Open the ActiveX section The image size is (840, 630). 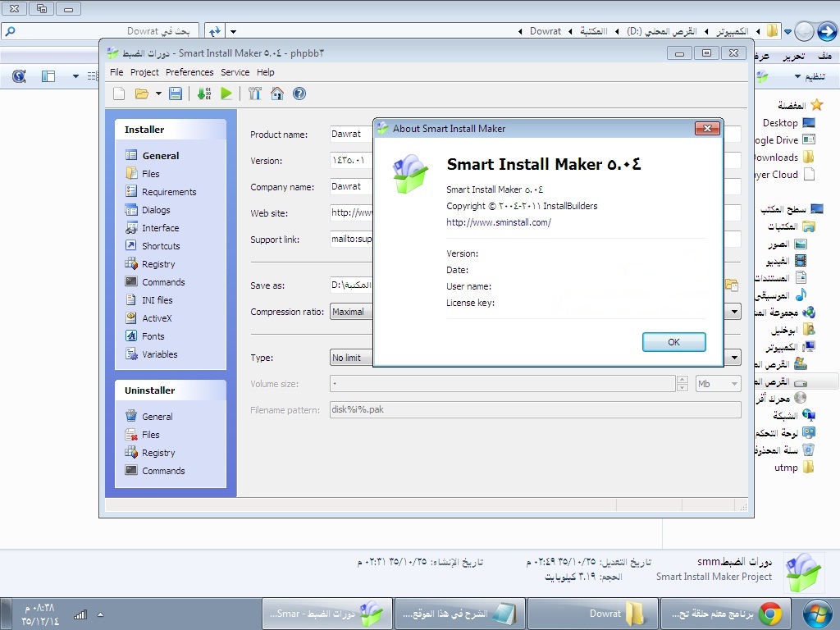click(x=148, y=318)
